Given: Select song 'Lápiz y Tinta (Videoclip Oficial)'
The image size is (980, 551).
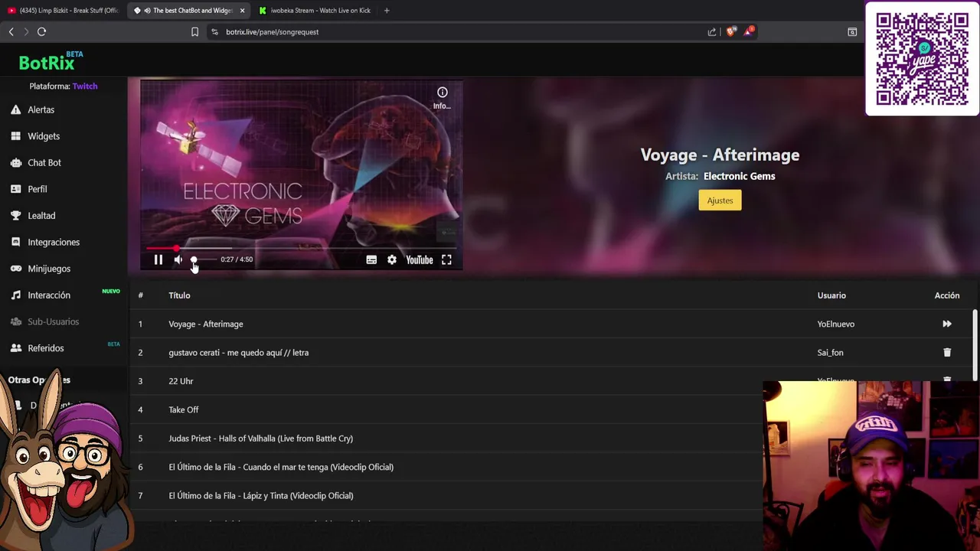Looking at the screenshot, I should [x=260, y=496].
